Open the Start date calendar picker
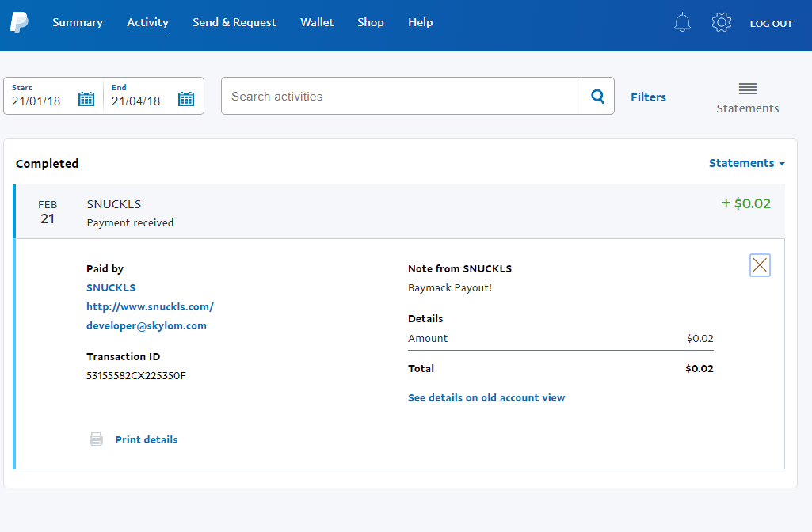 (86, 98)
